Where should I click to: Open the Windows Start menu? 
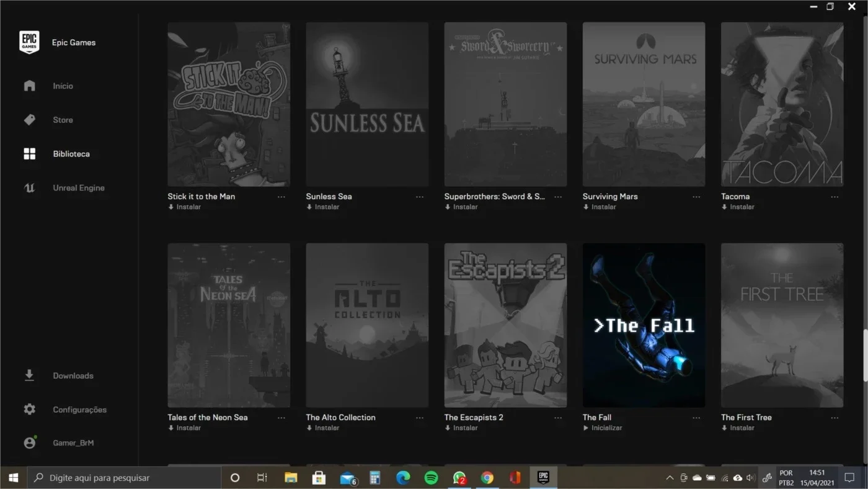click(x=13, y=478)
